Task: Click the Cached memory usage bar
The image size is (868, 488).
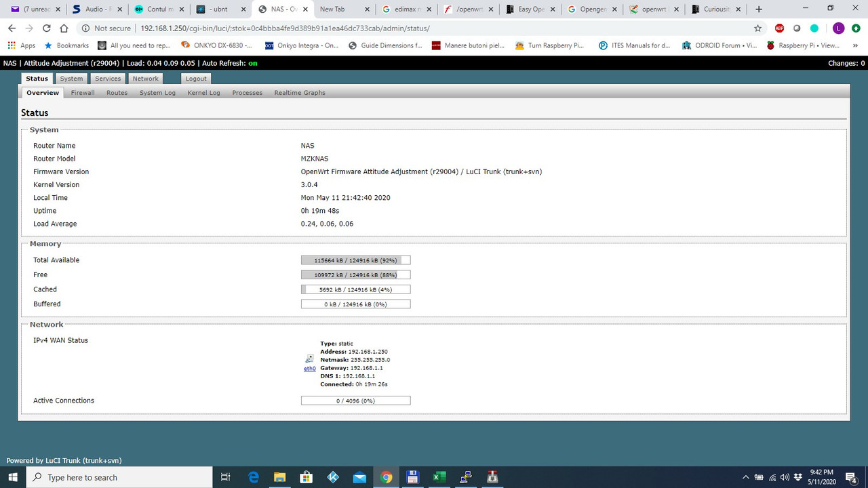Action: [355, 289]
